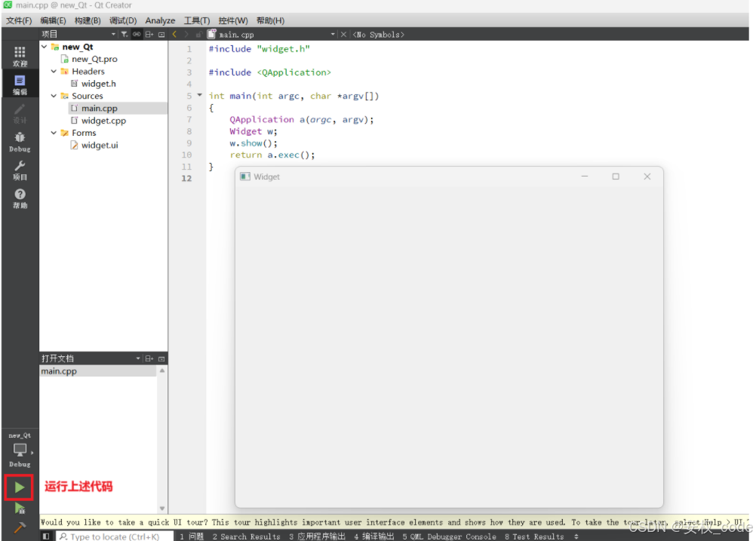Viewport: 756px width, 541px height.
Task: Open the Analyze menu
Action: point(160,20)
